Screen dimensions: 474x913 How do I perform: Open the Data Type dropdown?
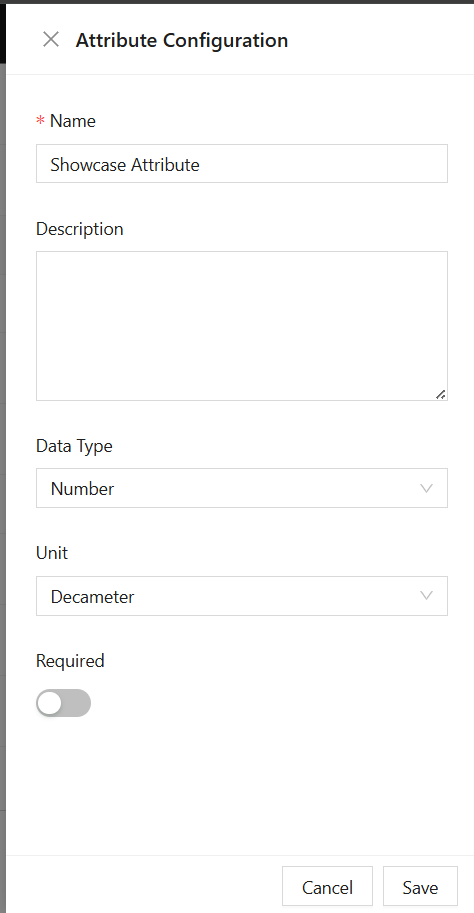[242, 488]
